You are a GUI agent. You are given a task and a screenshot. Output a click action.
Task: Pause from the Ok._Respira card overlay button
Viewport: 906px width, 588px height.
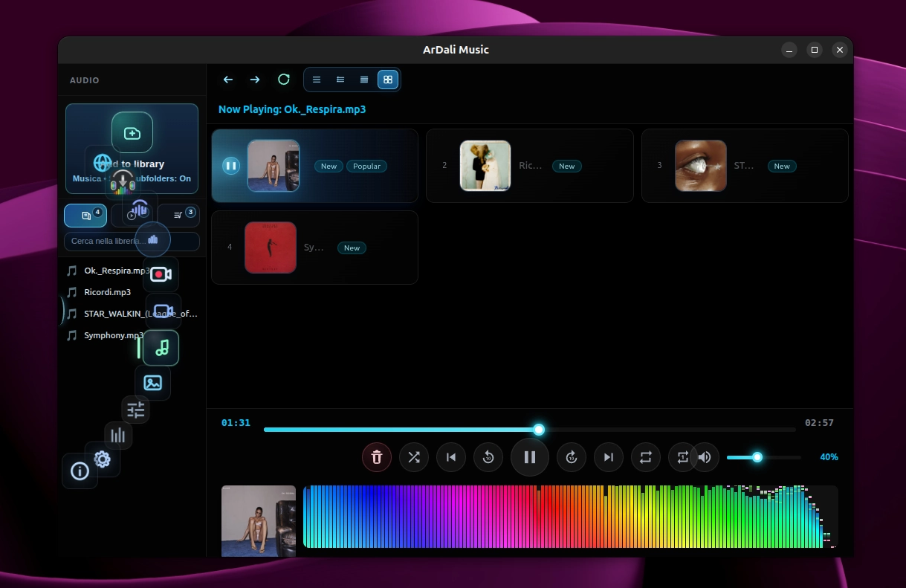[231, 165]
